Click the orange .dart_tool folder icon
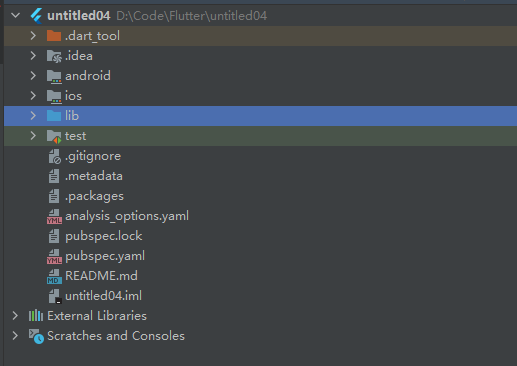The image size is (517, 366). tap(54, 36)
